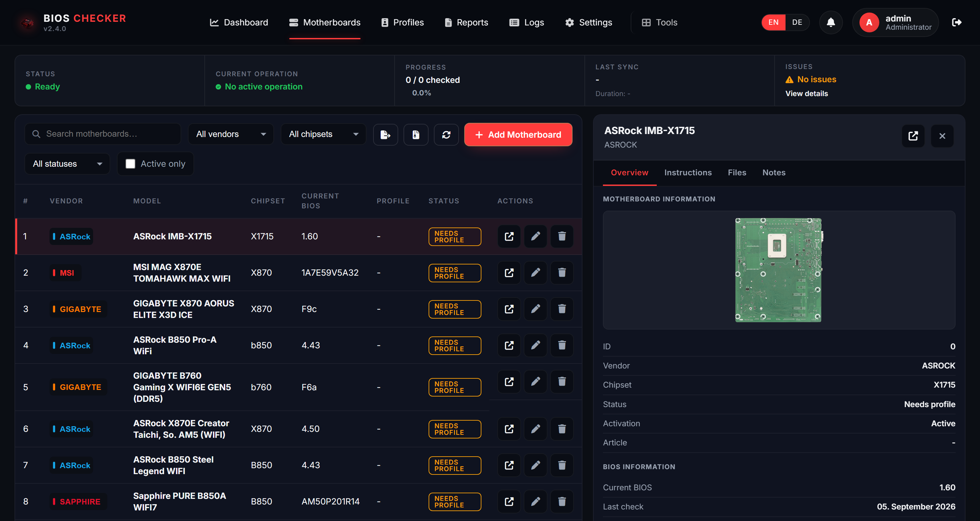Expand the All vendors dropdown
Image resolution: width=980 pixels, height=521 pixels.
pos(230,134)
